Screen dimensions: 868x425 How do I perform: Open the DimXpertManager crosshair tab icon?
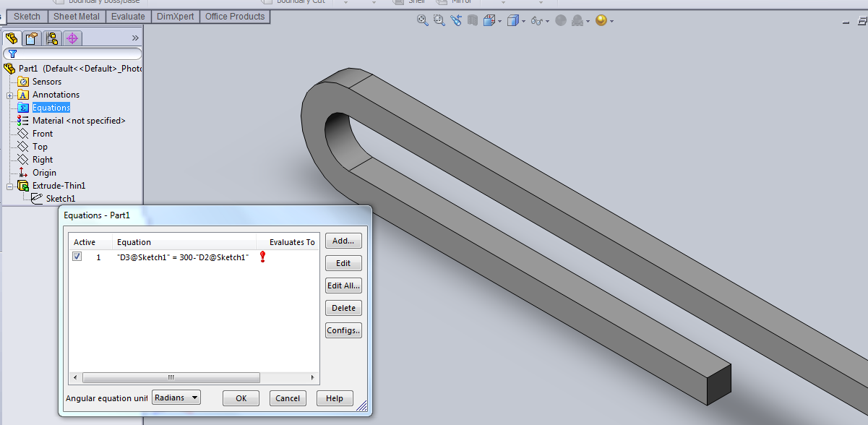(x=72, y=38)
